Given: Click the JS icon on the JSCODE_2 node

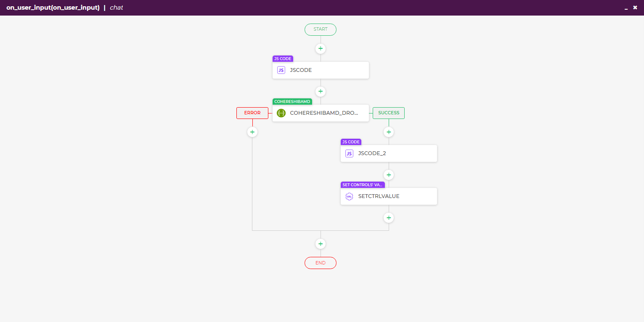Looking at the screenshot, I should [349, 153].
